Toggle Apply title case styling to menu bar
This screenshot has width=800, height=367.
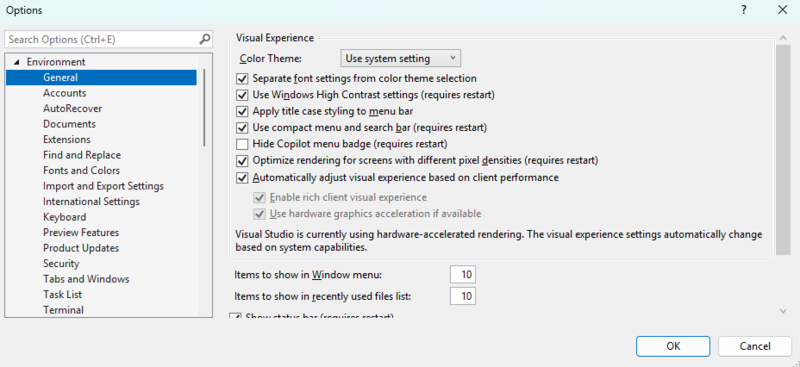tap(242, 111)
